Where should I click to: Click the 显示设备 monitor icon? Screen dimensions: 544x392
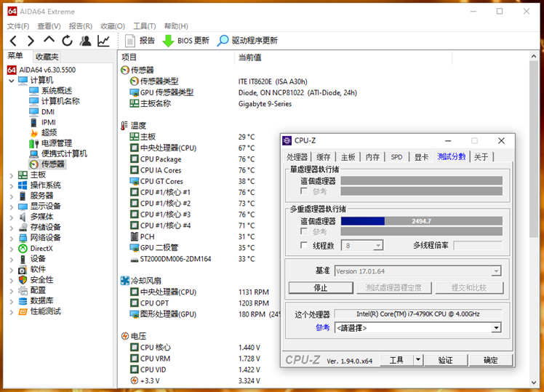(x=23, y=207)
